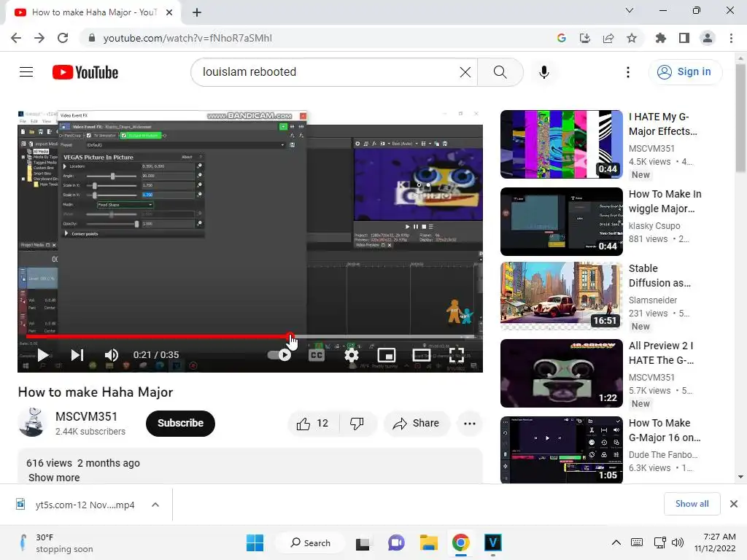Close the downloads bar

coord(734,504)
